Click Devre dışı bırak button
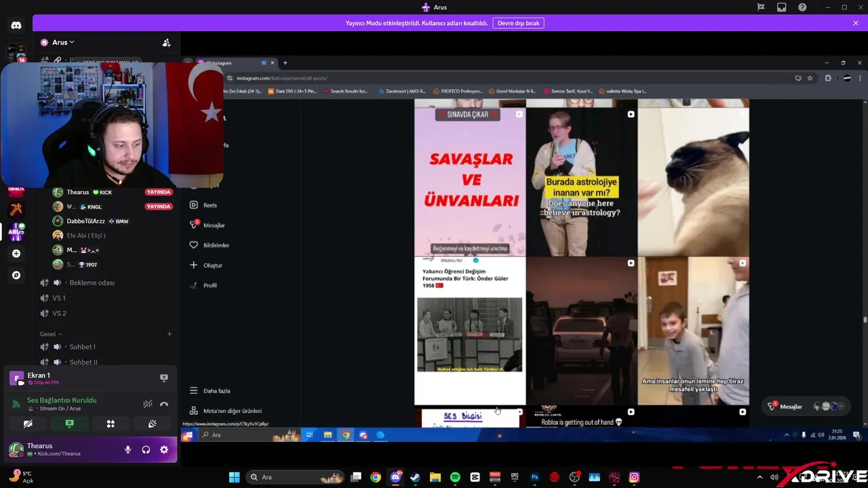This screenshot has width=868, height=488. [x=519, y=23]
